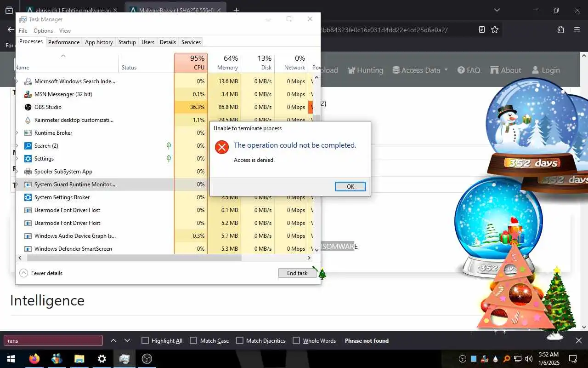The width and height of the screenshot is (588, 368).
Task: Open Firefox View at the tab strip start
Action: click(9, 10)
